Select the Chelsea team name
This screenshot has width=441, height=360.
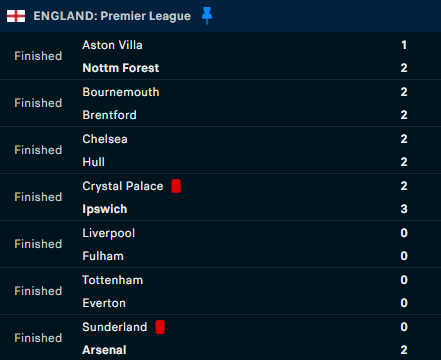105,139
